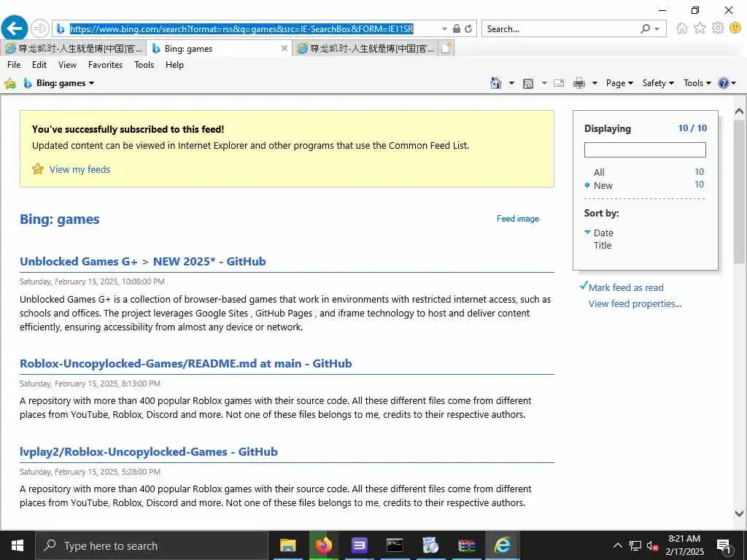Open the notification center icon
747x560 pixels.
click(x=724, y=545)
